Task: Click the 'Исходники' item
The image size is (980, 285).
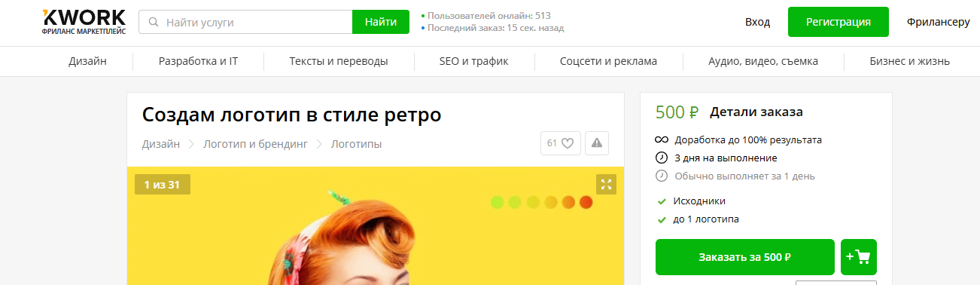Action: coord(700,201)
